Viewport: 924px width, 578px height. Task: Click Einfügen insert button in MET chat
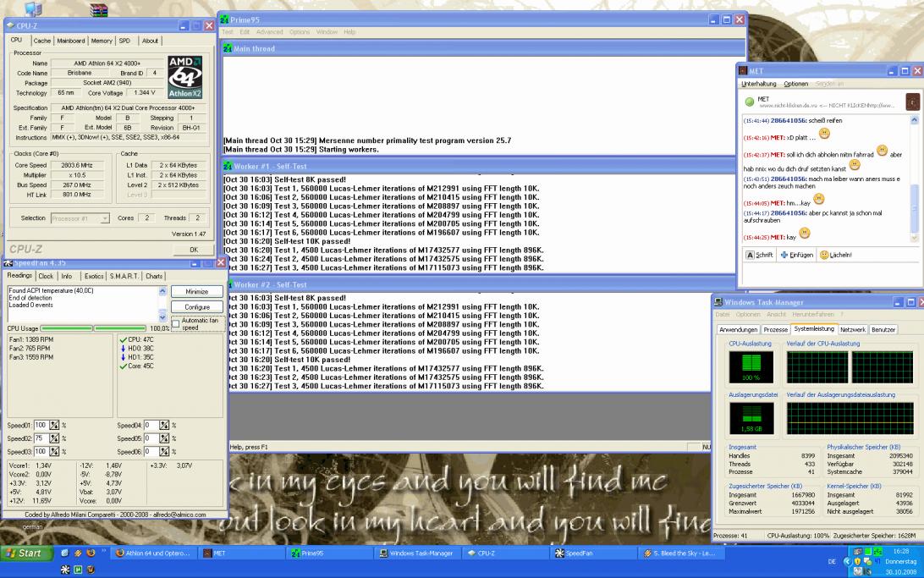(797, 255)
